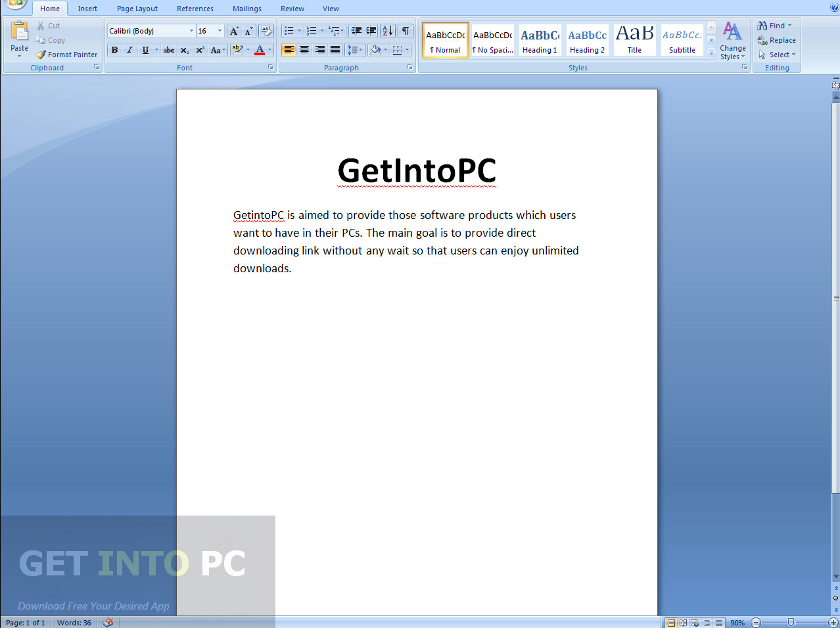This screenshot has width=840, height=628.
Task: Toggle show paragraph marks (pilcrow)
Action: click(x=406, y=31)
